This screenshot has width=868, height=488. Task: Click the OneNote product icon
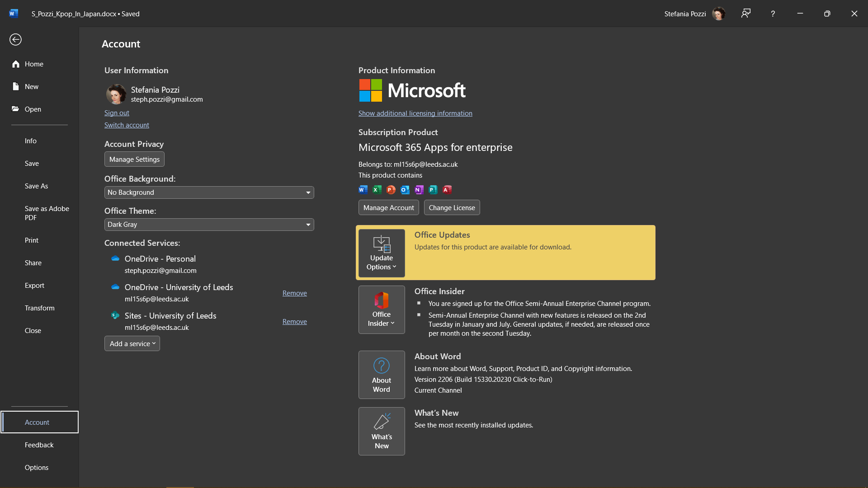pyautogui.click(x=419, y=190)
